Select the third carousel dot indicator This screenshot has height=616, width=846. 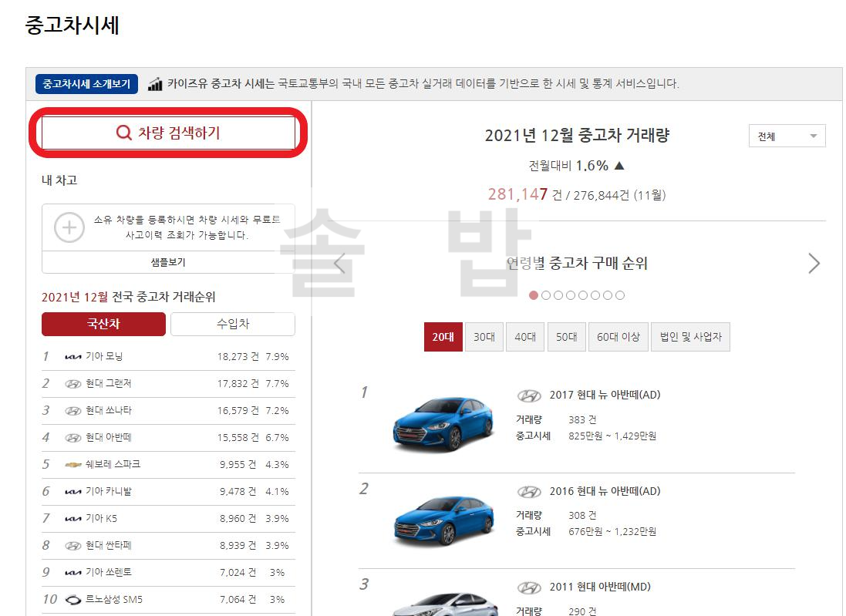[558, 295]
